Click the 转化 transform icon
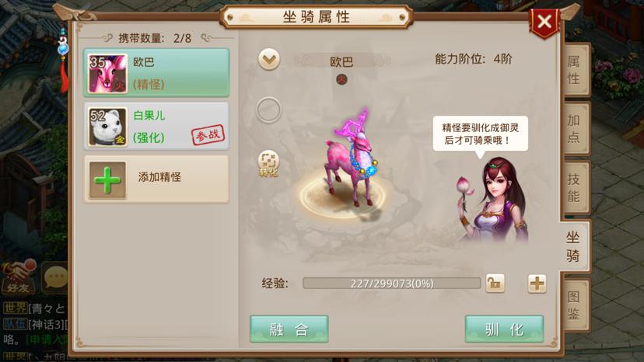This screenshot has width=644, height=362. click(268, 163)
